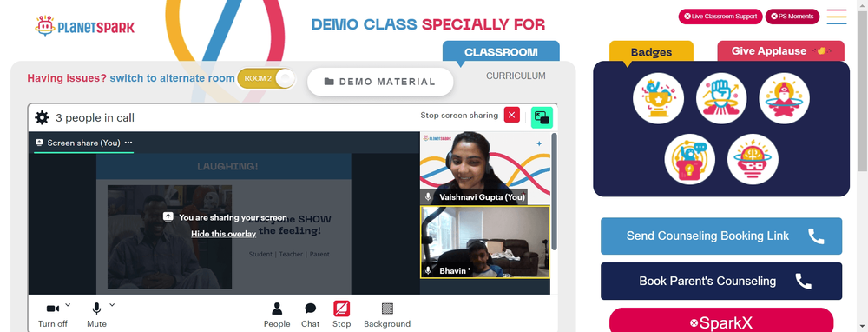Click the PlanetSpark logo
Image resolution: width=868 pixels, height=332 pixels.
coord(85,26)
